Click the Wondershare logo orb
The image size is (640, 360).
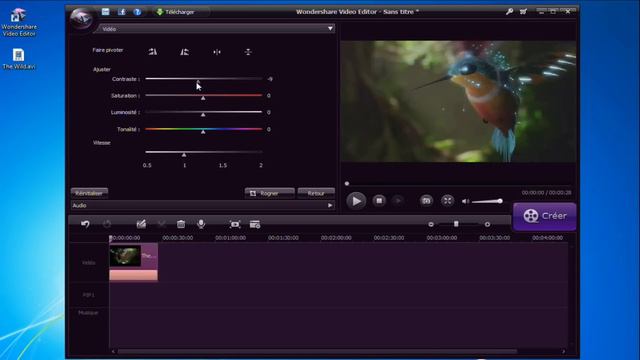(81, 18)
